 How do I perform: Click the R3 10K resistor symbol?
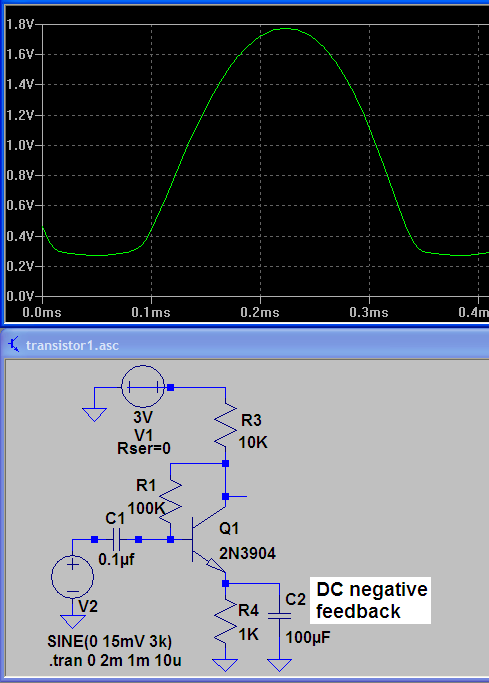tap(226, 426)
